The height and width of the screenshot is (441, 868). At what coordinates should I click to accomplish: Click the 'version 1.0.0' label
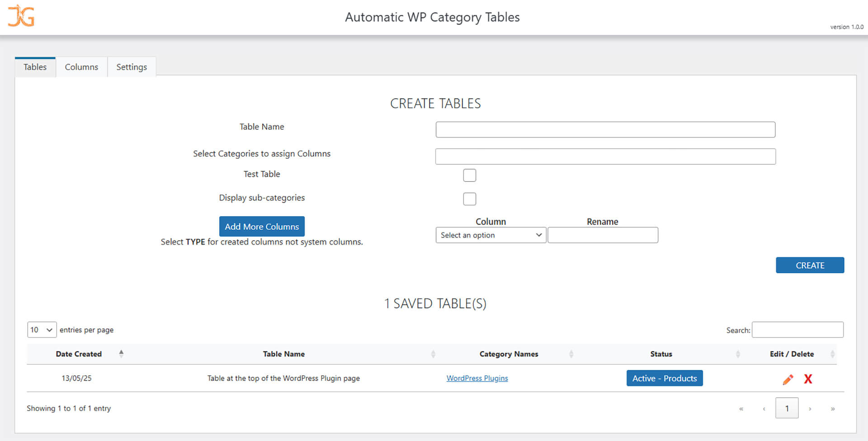tap(847, 27)
